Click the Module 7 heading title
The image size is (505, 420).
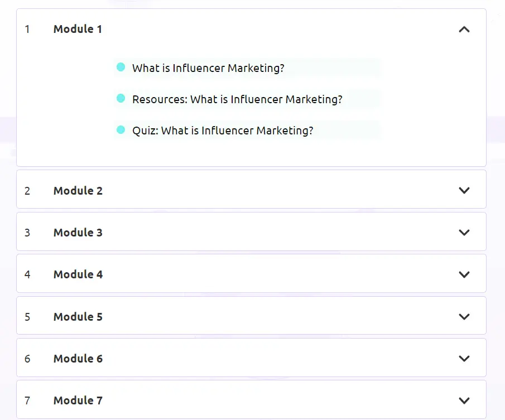(x=78, y=400)
